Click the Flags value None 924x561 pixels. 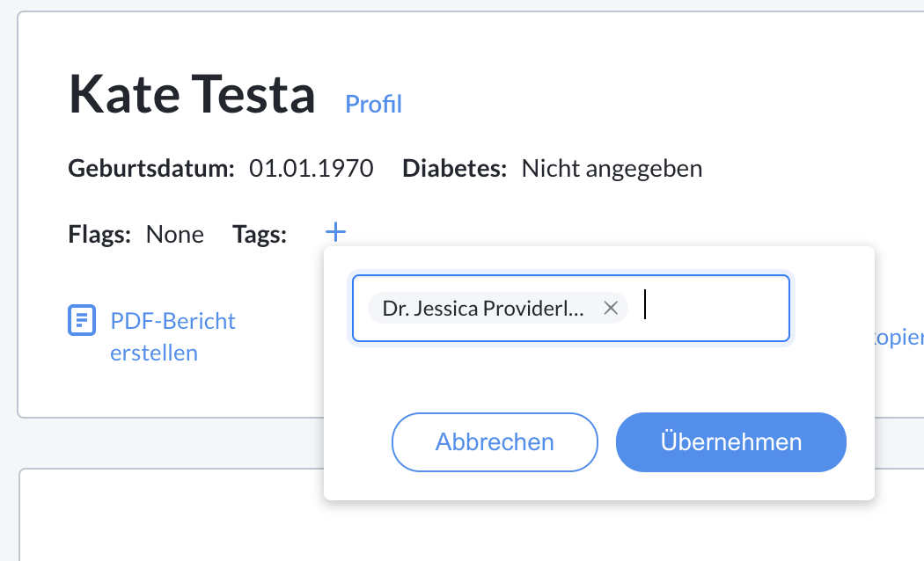[174, 234]
